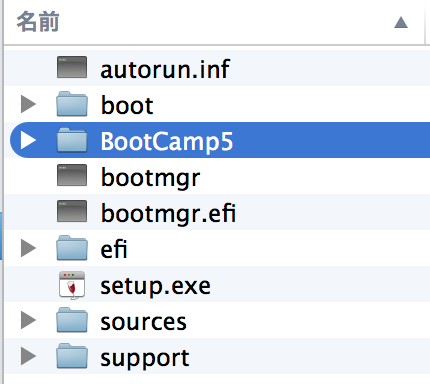Select the efi folder name
430x384 pixels.
click(x=114, y=249)
